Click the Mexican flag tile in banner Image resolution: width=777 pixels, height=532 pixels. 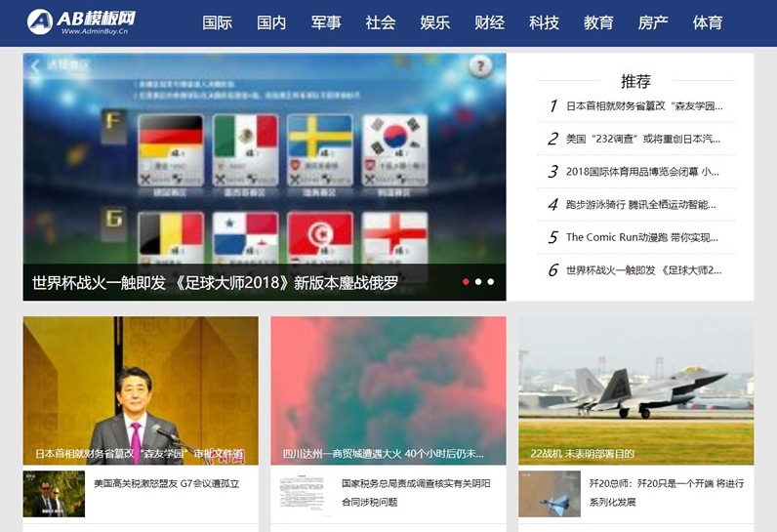click(245, 150)
